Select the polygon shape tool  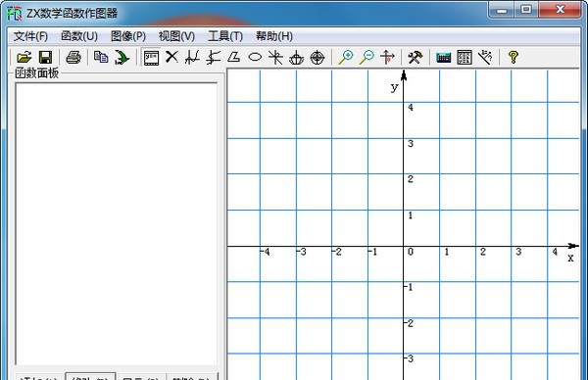point(234,58)
